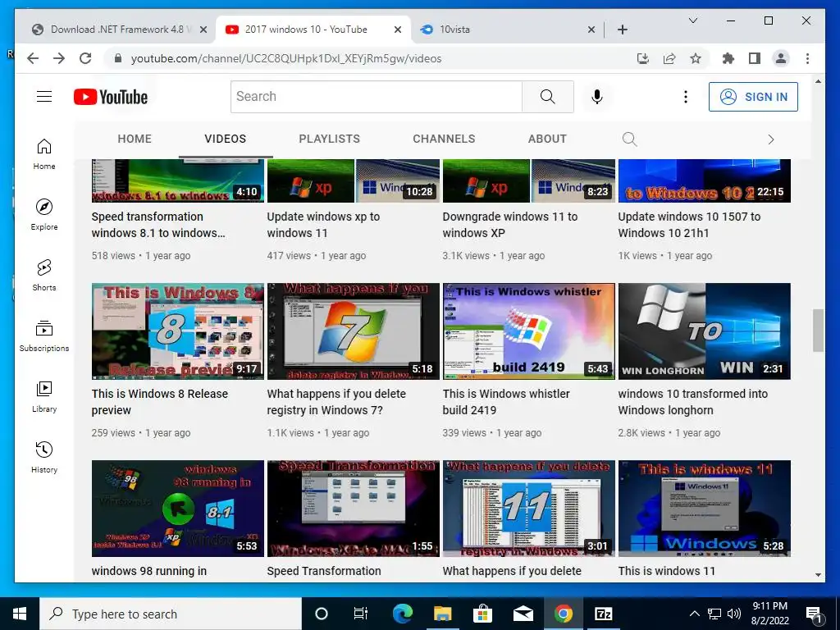Go forward with browser forward arrow
Image resolution: width=840 pixels, height=630 pixels.
point(59,58)
